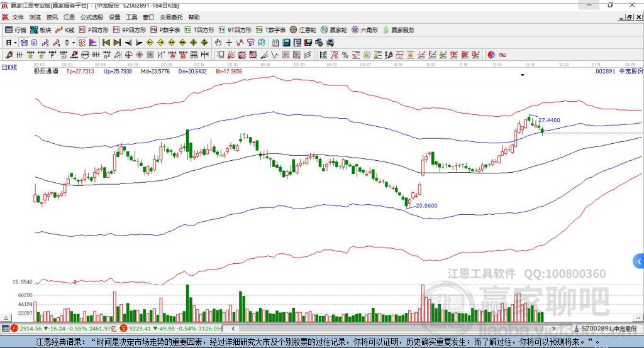Click the 日K线 chart label
Screen dimensions: 644x348
click(x=9, y=67)
